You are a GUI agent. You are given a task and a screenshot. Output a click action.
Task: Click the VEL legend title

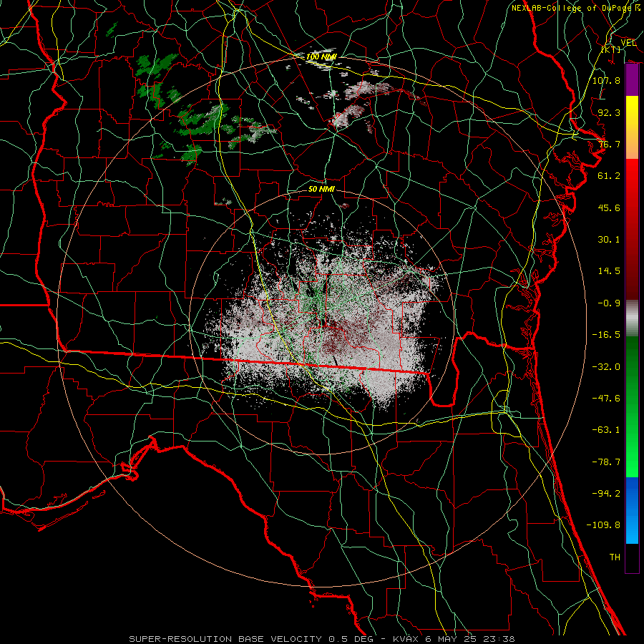[628, 43]
